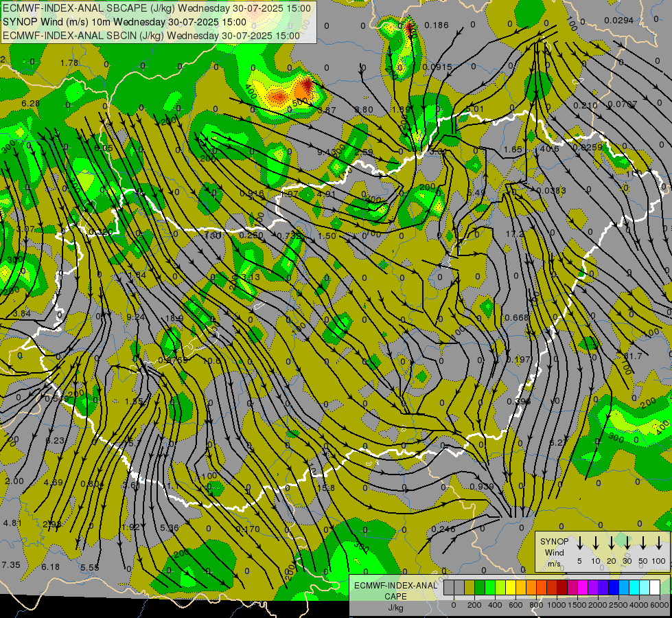Click the '15.8' value on the map
This screenshot has height=618, width=672.
[325, 488]
